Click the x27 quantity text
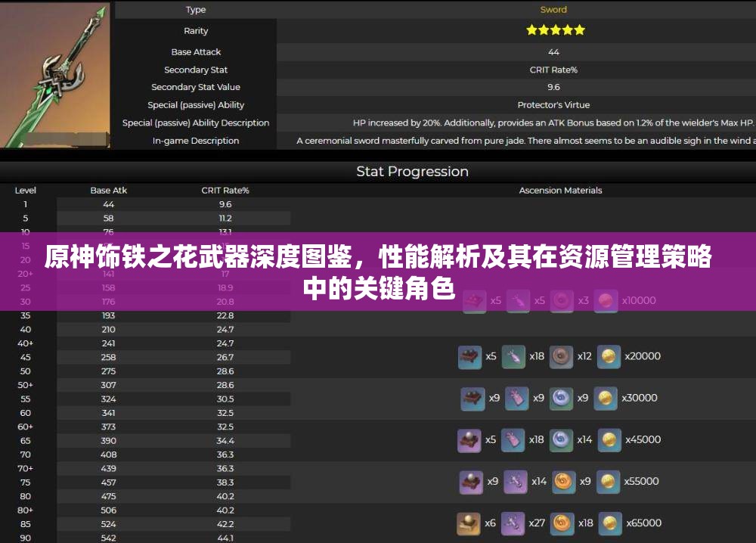Viewport: 756px width, 543px height. [x=537, y=523]
